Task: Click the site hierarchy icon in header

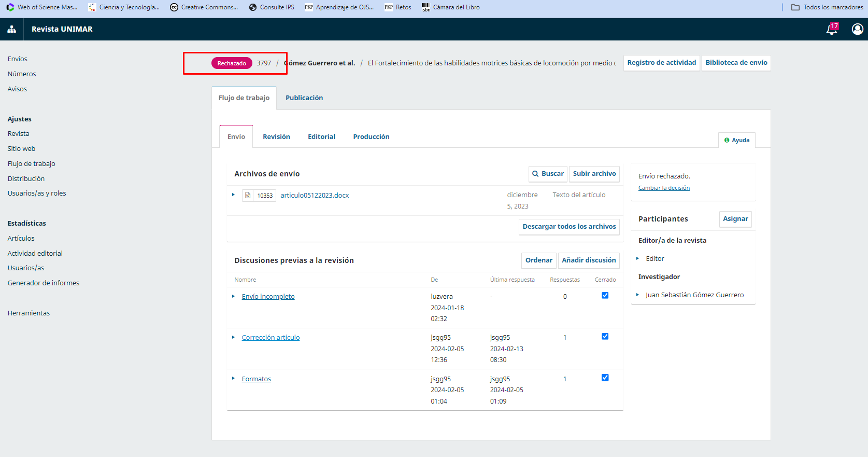Action: [11, 30]
